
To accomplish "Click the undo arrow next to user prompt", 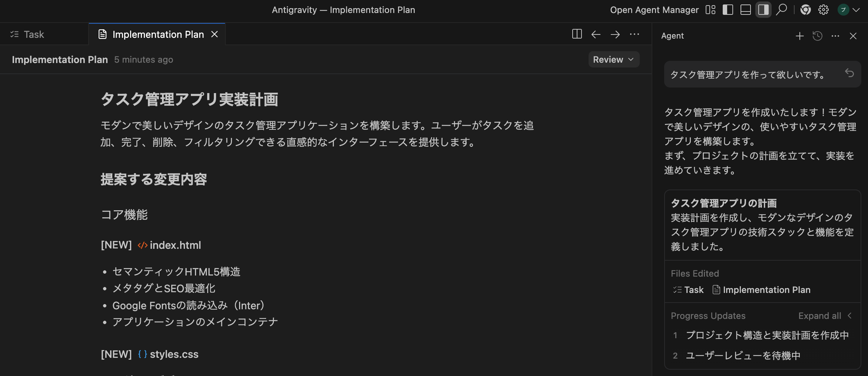I will coord(850,74).
